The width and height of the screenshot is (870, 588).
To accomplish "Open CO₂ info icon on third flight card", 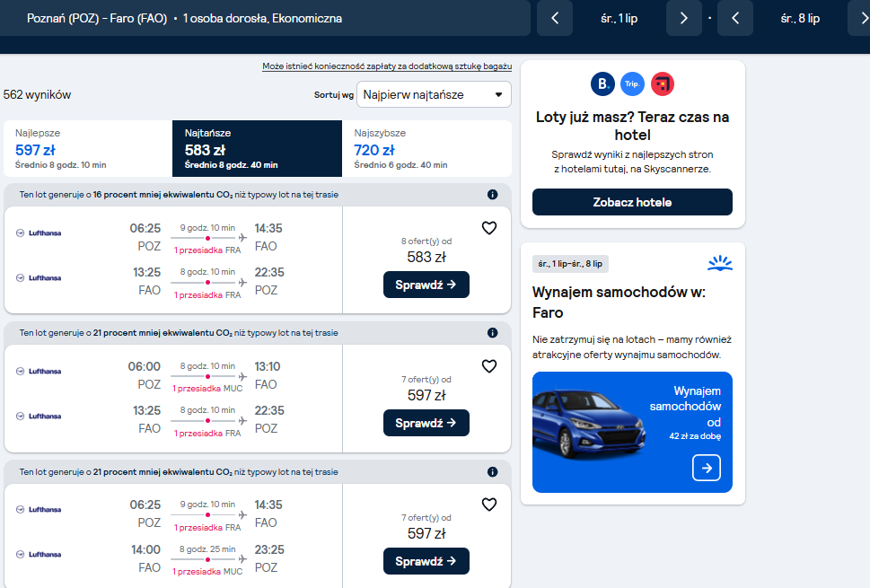I will pyautogui.click(x=492, y=472).
